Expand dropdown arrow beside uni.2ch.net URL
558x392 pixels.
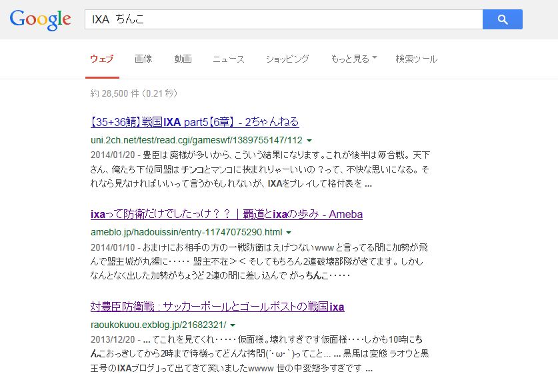309,141
